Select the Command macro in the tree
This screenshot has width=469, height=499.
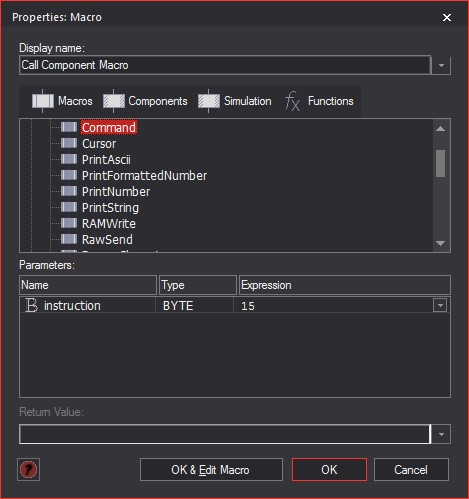click(x=108, y=127)
